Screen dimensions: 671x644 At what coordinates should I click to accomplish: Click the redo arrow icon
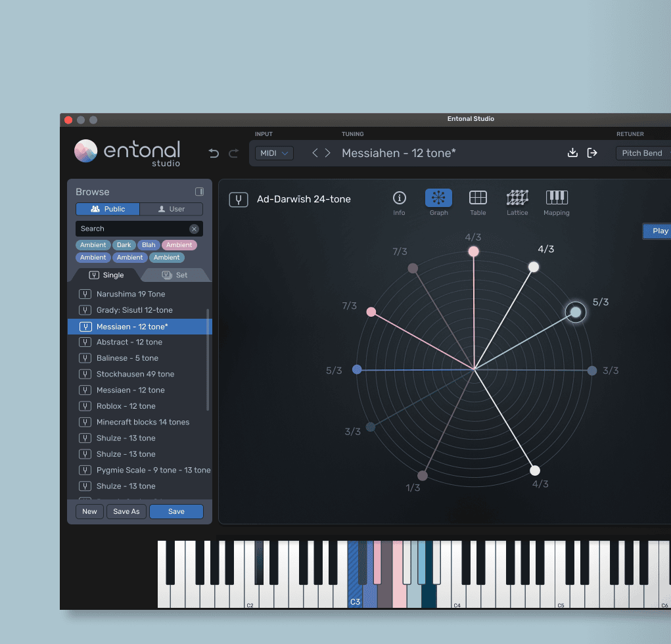tap(234, 152)
